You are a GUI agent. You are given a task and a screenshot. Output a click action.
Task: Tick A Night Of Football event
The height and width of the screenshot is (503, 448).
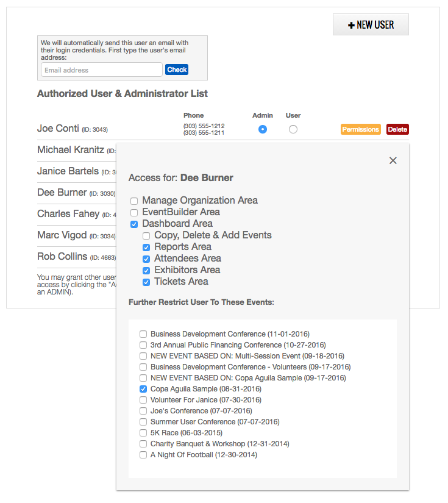pos(143,455)
